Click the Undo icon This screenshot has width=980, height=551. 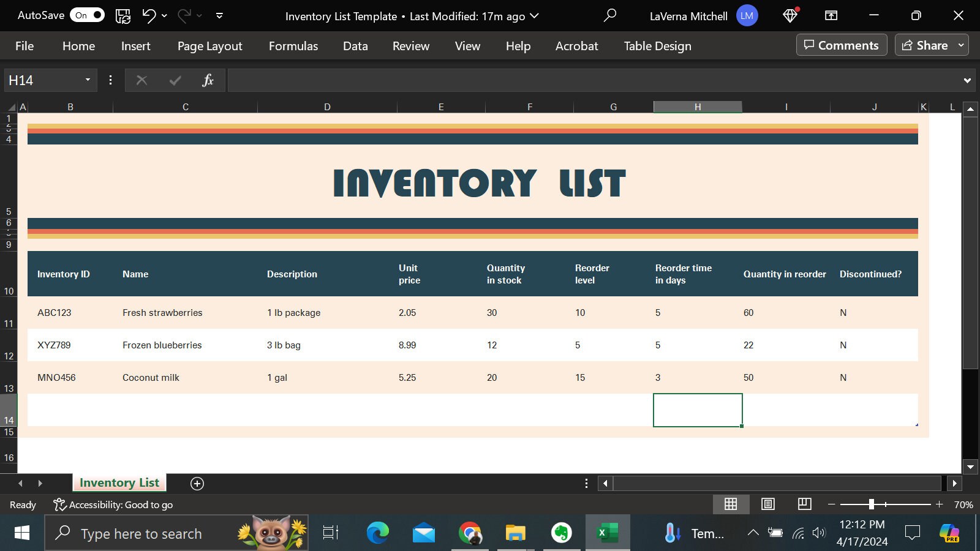[x=148, y=16]
